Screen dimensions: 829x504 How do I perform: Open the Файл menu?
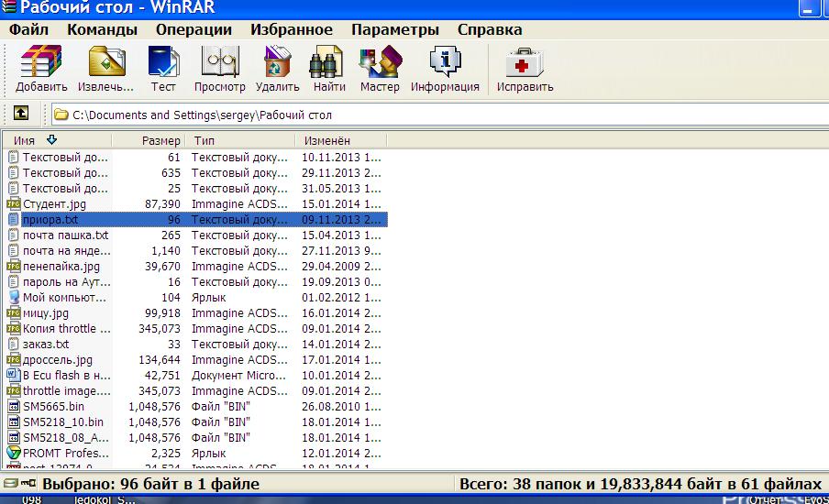click(28, 29)
